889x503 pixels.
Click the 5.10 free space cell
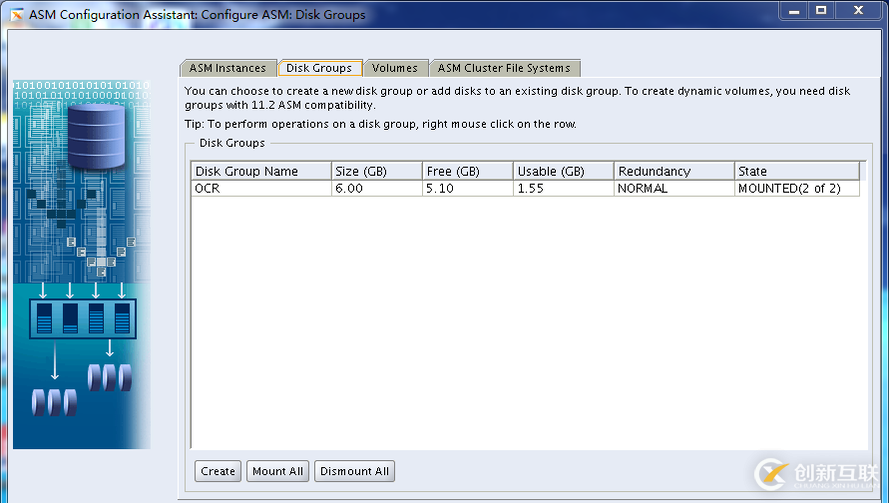tap(468, 188)
